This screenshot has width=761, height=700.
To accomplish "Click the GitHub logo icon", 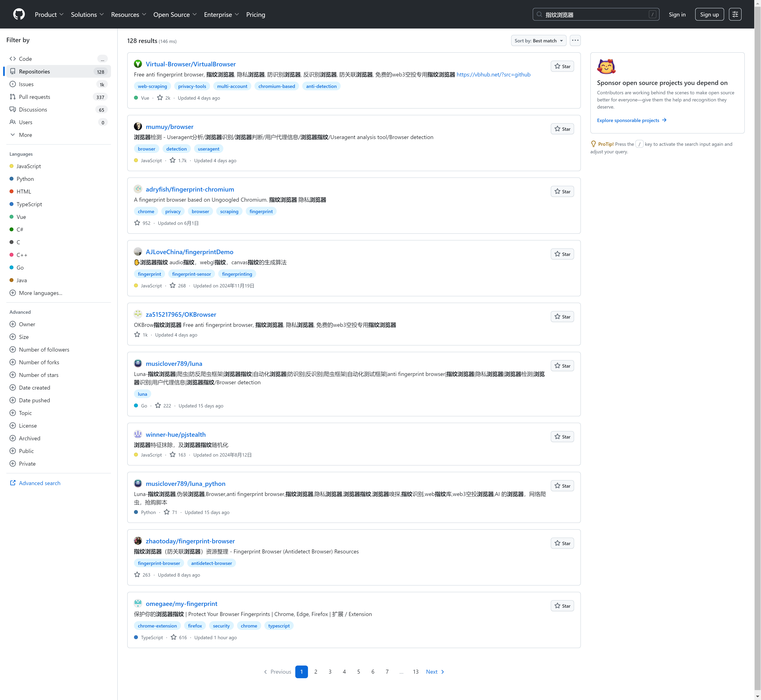I will 19,14.
